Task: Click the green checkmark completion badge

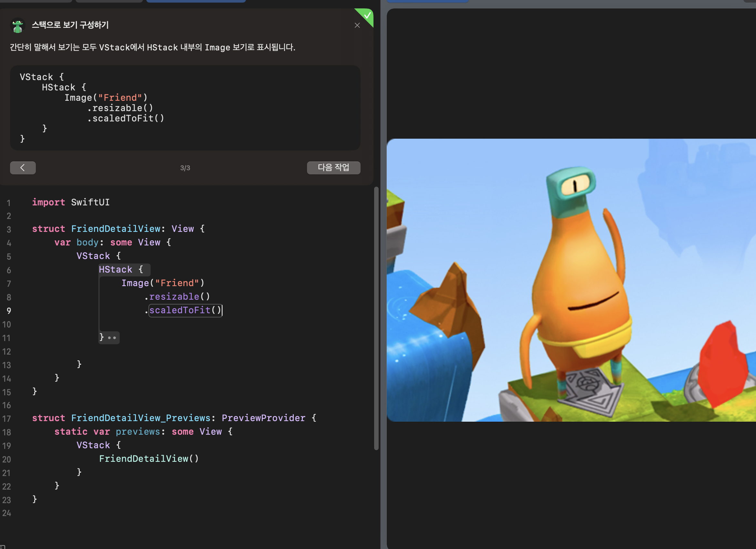Action: (367, 16)
